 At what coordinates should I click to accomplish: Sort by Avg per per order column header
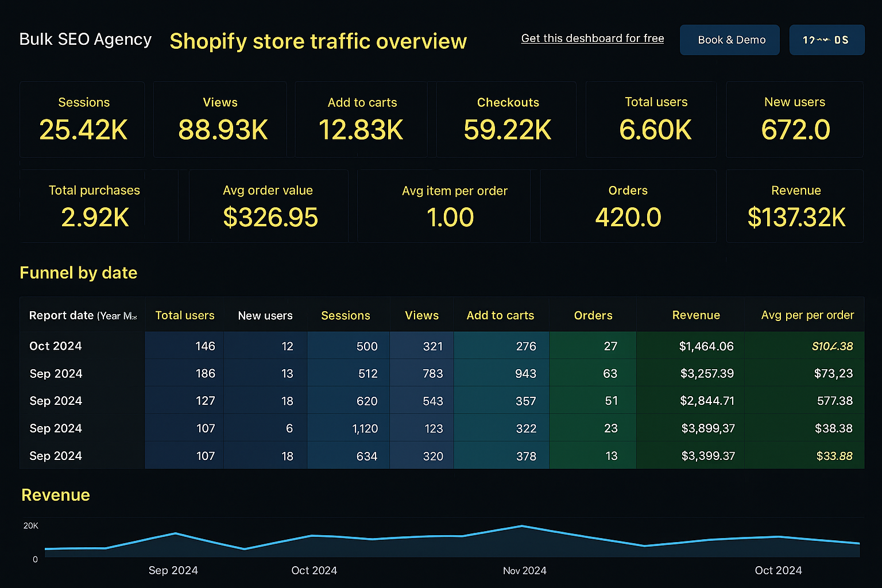tap(807, 315)
